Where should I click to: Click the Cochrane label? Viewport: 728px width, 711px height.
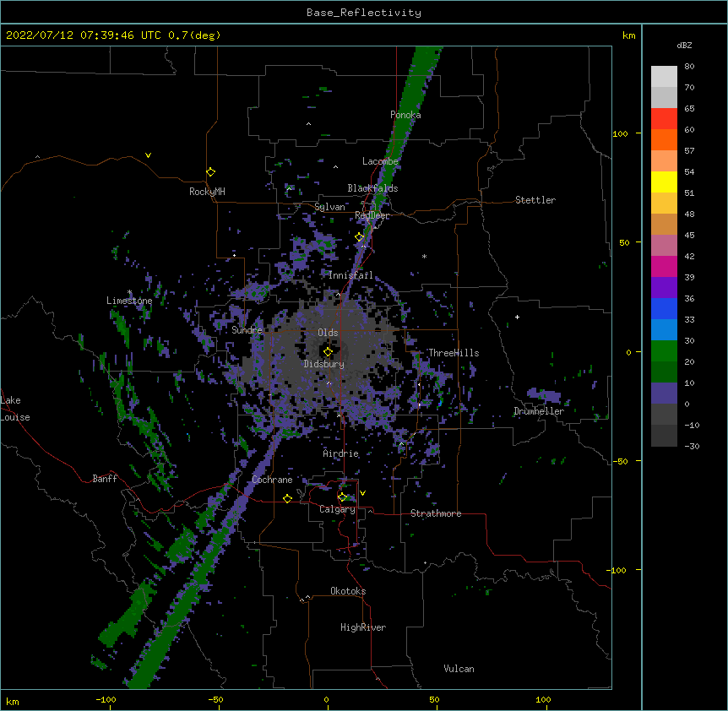[272, 480]
